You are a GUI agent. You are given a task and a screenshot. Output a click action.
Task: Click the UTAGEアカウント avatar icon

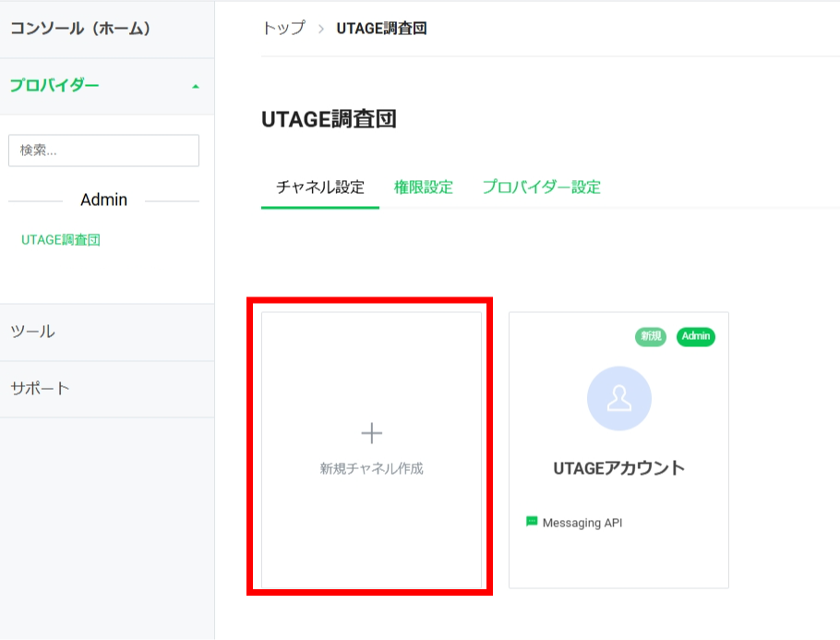(618, 399)
